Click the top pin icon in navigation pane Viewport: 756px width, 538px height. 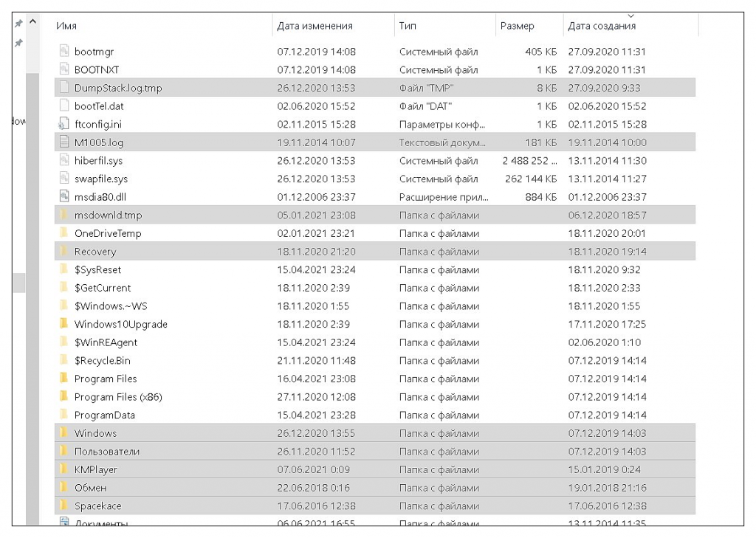(18, 24)
